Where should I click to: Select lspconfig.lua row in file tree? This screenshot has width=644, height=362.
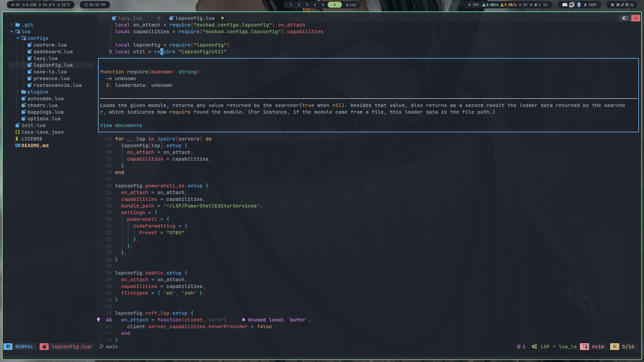click(x=52, y=65)
